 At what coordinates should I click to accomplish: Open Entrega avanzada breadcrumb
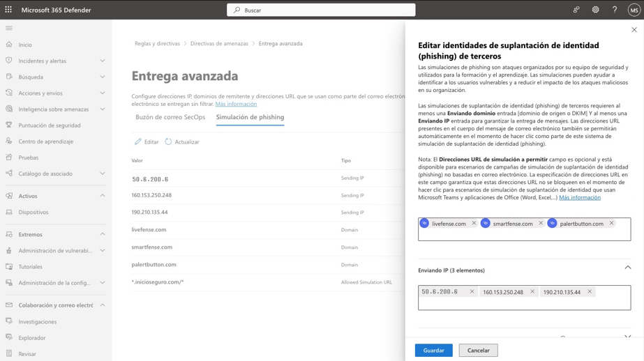[x=280, y=43]
